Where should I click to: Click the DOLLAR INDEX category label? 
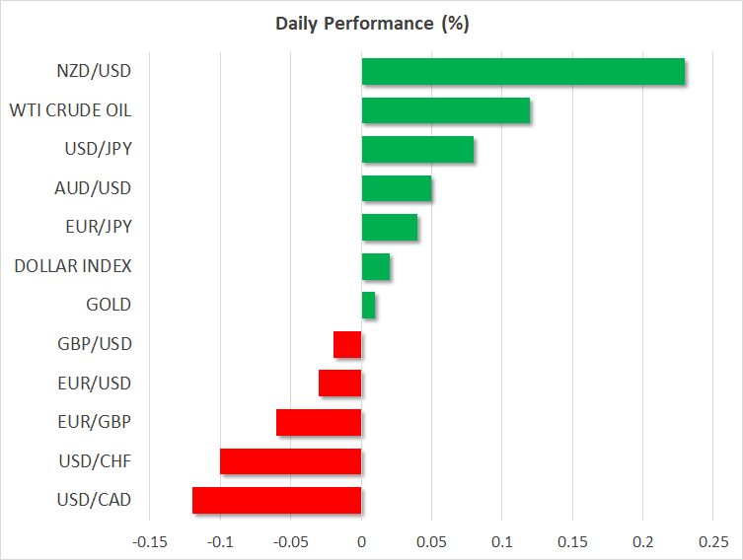73,265
